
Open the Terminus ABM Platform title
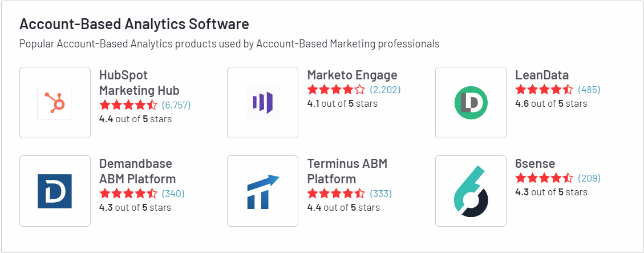347,171
